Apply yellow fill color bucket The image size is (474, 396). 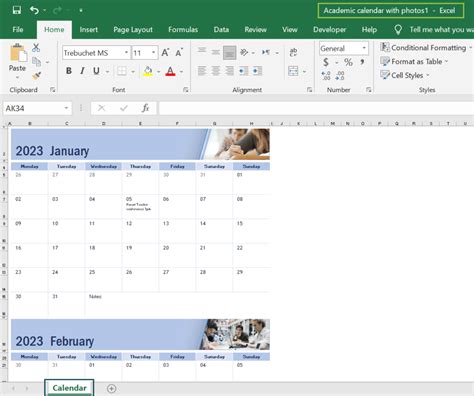148,71
